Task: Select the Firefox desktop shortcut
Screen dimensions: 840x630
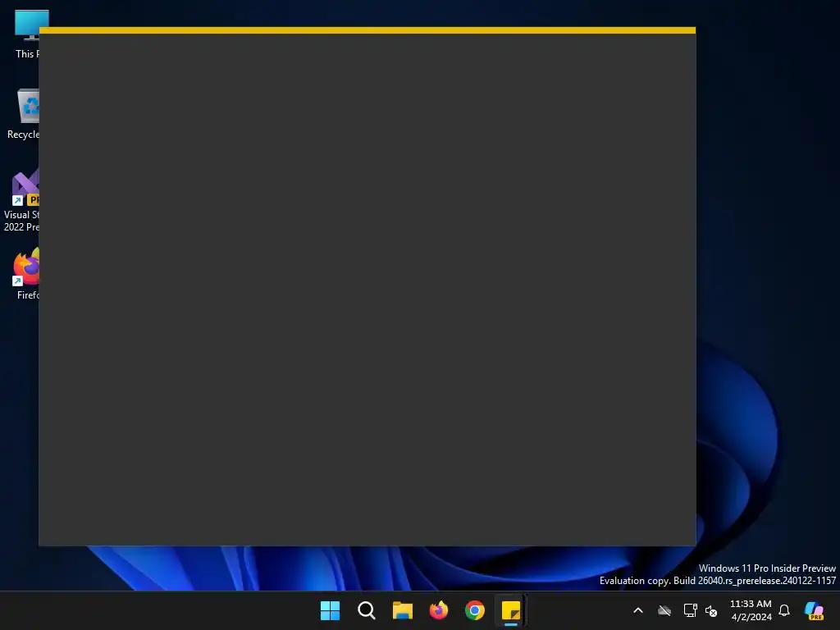Action: tap(27, 274)
